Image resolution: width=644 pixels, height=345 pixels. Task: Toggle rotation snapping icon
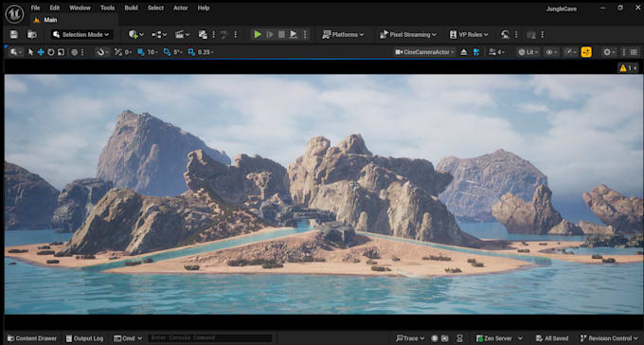pyautogui.click(x=167, y=52)
